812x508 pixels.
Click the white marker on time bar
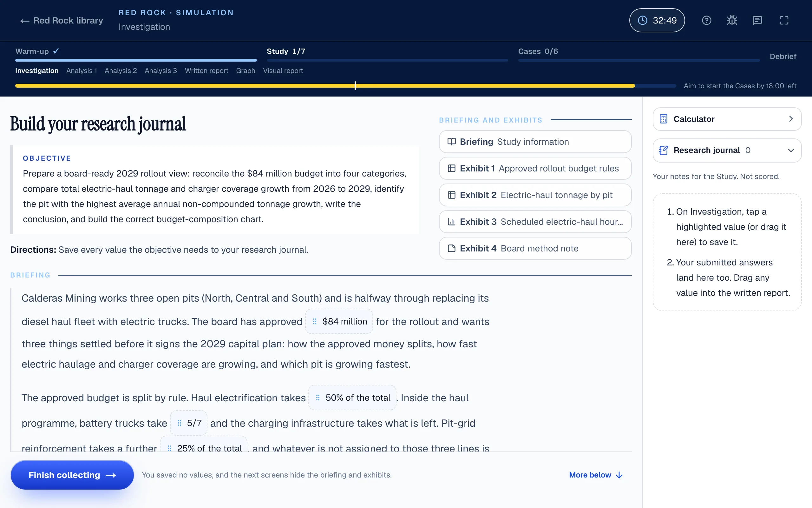(355, 86)
